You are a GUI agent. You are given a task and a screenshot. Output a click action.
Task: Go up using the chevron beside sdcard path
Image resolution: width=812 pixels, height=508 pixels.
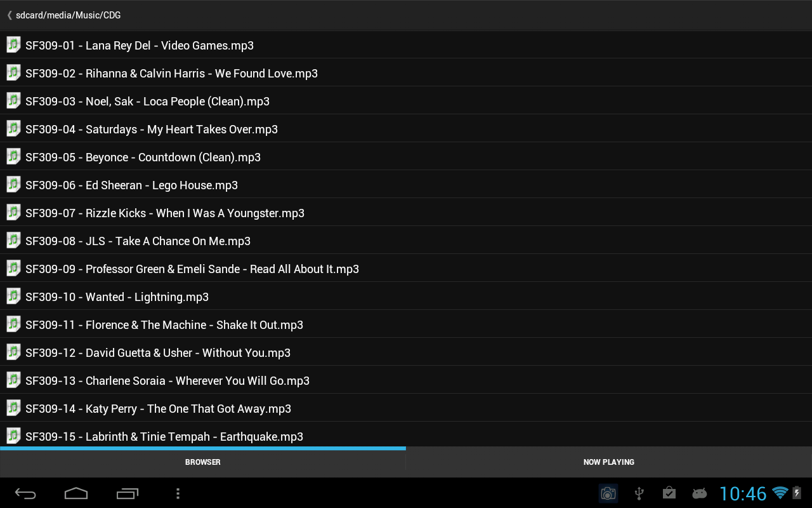(x=10, y=15)
